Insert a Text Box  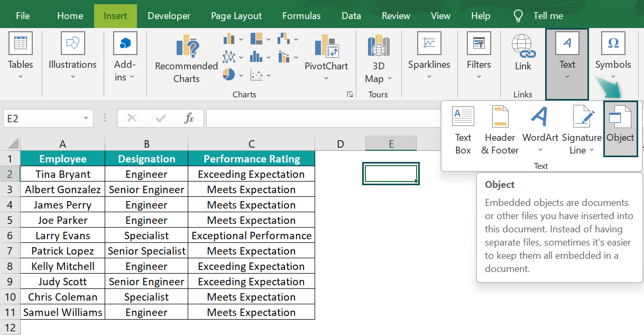click(463, 130)
